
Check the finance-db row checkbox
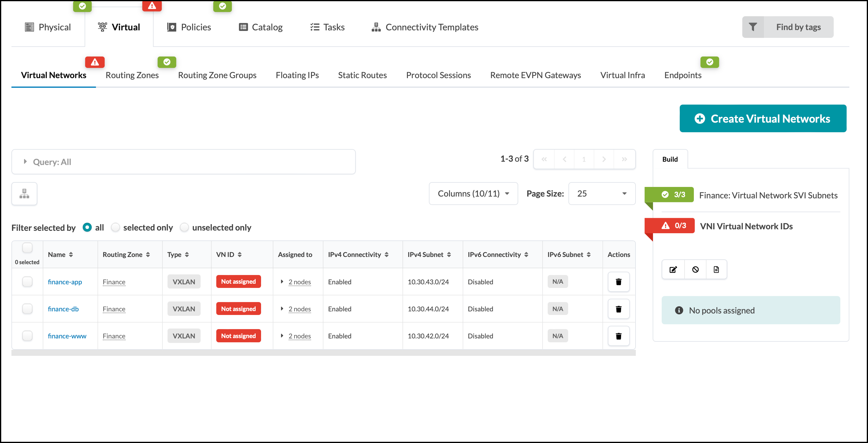(27, 309)
